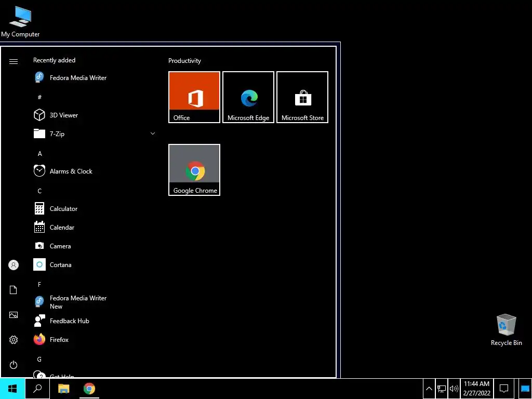The image size is (532, 399).
Task: Click the letter F section header
Action: tap(39, 284)
